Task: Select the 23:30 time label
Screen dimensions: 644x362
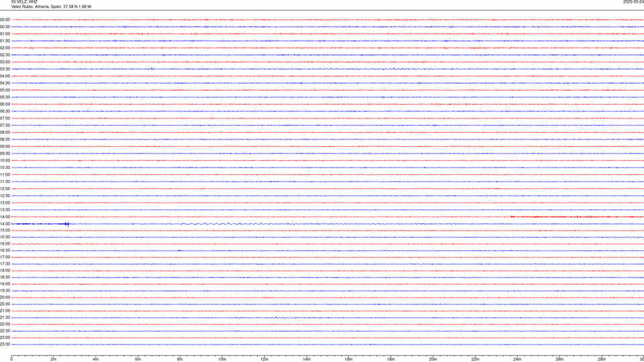Action: (5, 345)
